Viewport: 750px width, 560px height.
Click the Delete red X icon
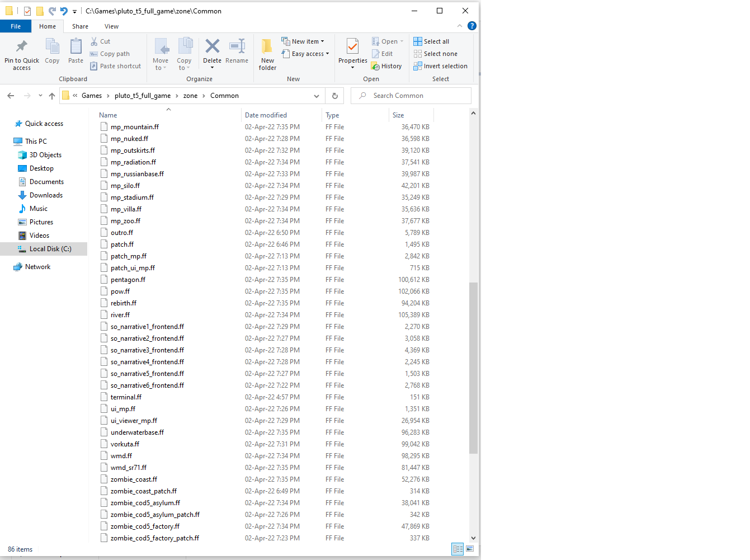[213, 46]
